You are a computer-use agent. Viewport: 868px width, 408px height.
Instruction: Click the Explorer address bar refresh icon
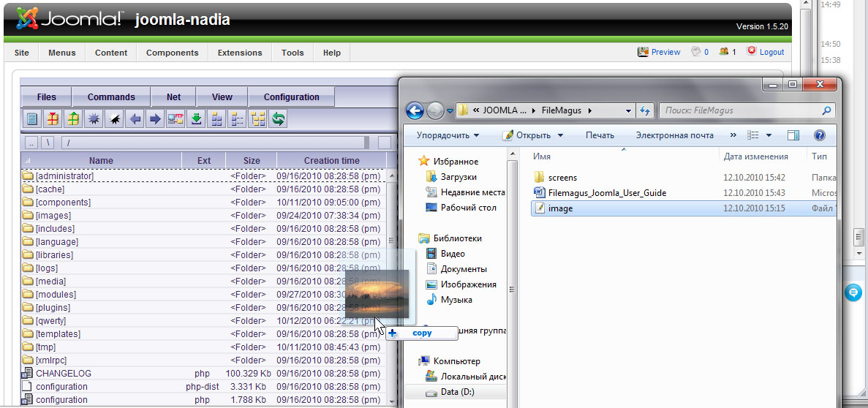pos(644,110)
